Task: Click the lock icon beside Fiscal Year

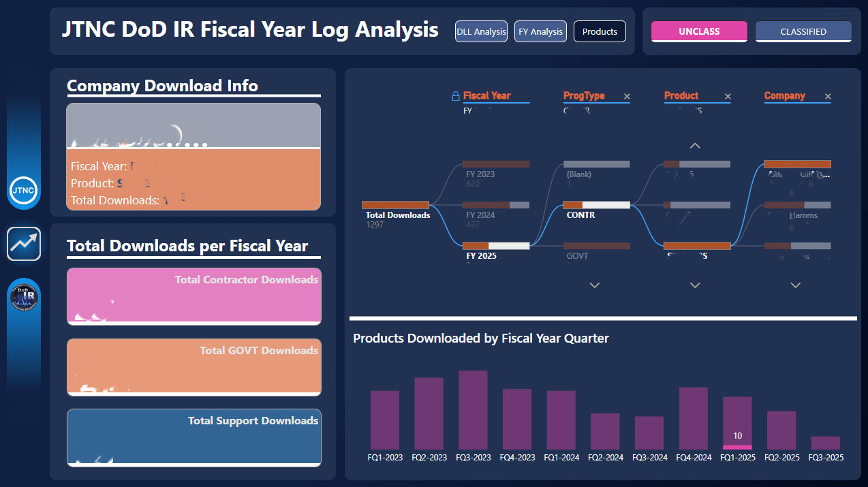Action: pos(456,97)
